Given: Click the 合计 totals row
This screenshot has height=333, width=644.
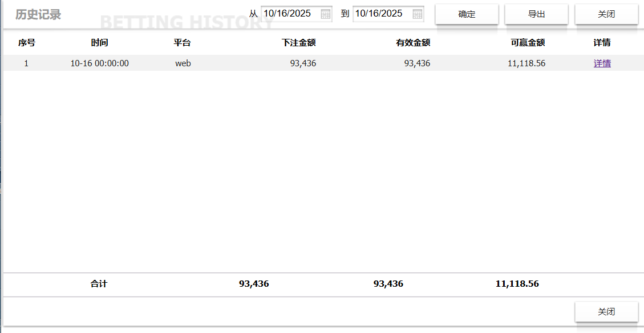Looking at the screenshot, I should (x=98, y=283).
